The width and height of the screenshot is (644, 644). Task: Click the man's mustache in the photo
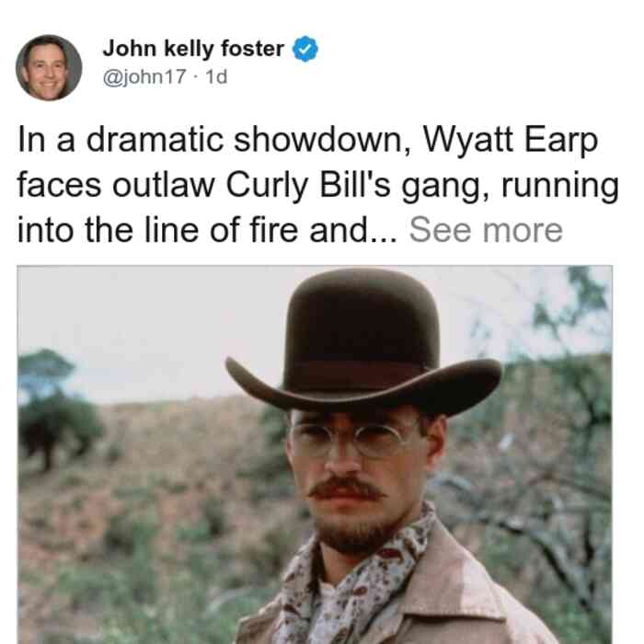point(345,489)
